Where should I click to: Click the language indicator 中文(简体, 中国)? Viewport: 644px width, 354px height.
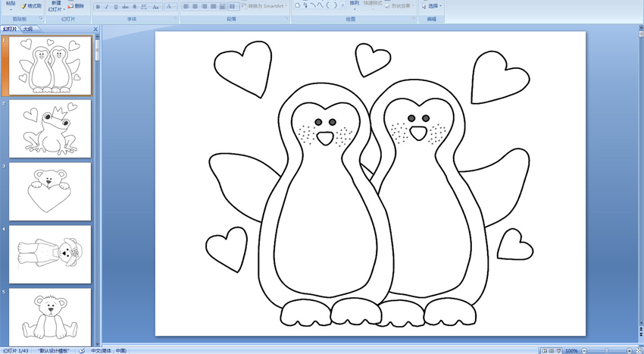click(x=108, y=350)
